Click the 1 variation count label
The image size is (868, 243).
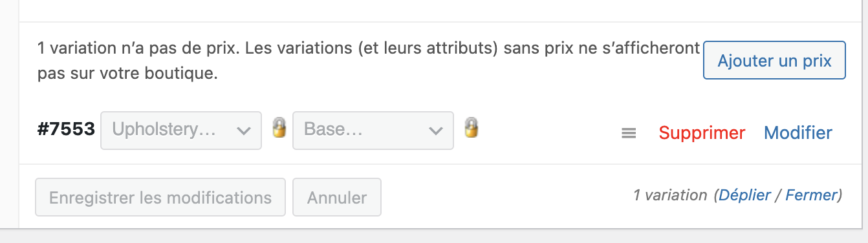tap(670, 196)
